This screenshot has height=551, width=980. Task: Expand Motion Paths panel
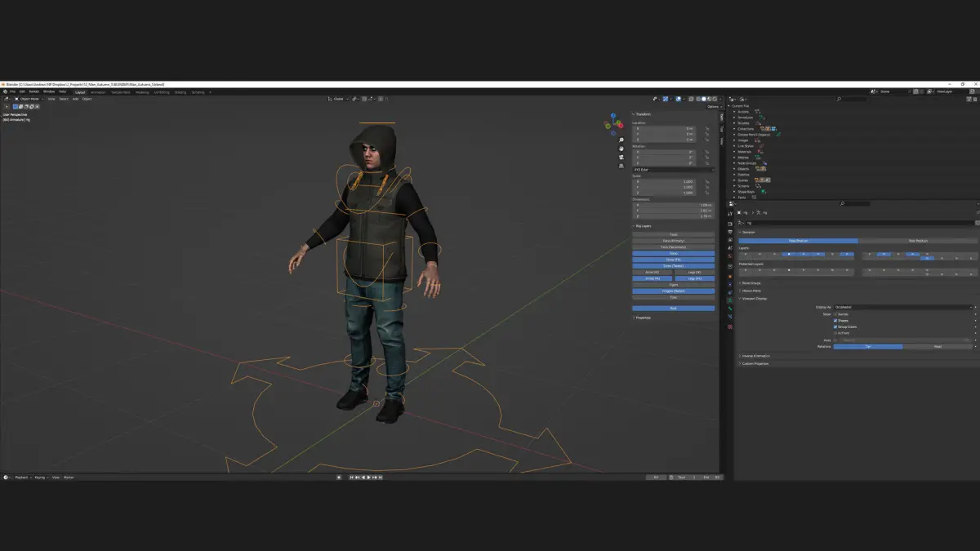tap(751, 291)
